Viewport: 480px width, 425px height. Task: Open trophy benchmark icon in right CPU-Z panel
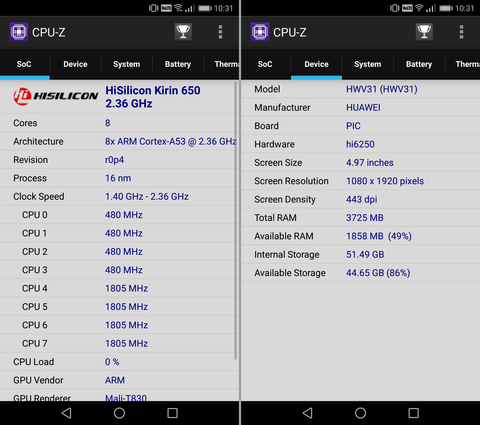424,32
